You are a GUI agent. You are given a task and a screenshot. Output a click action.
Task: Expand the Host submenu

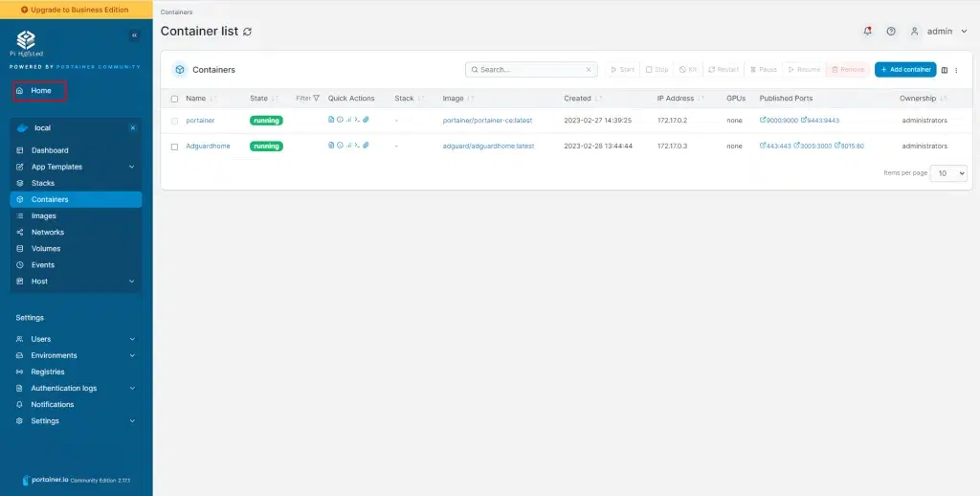(x=132, y=282)
